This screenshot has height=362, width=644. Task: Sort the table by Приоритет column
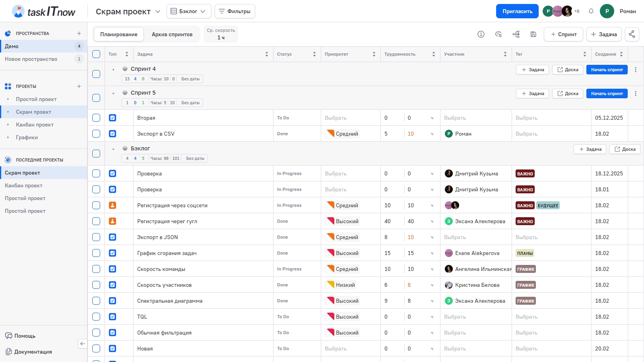click(374, 54)
